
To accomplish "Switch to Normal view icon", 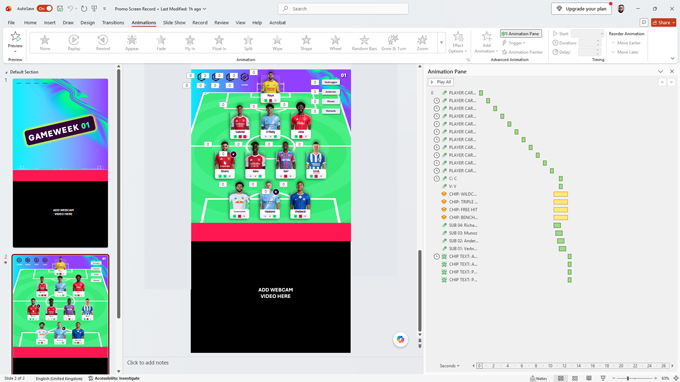I will tap(561, 379).
